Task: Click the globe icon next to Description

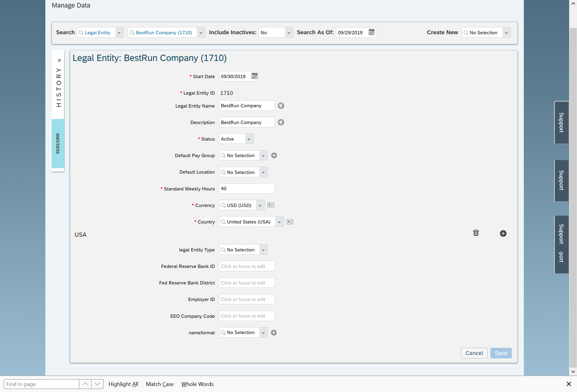Action: pos(281,122)
